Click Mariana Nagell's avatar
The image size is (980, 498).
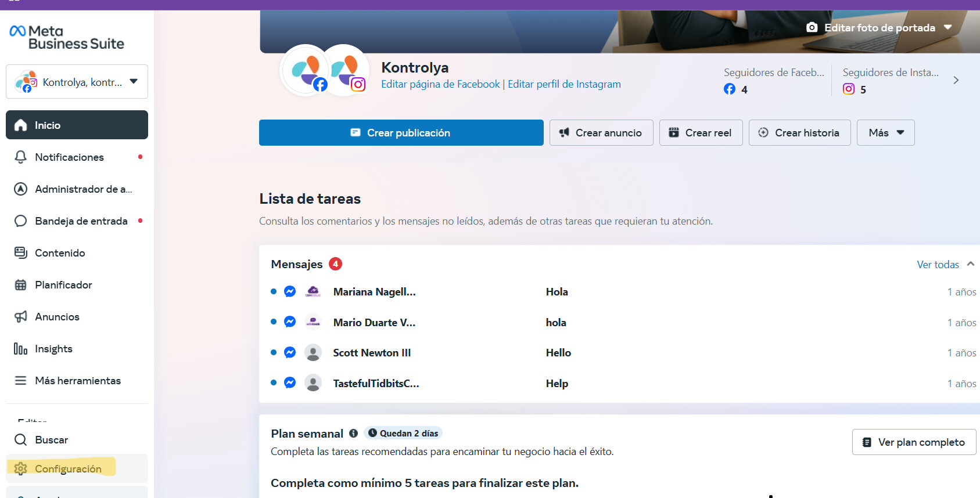point(313,291)
